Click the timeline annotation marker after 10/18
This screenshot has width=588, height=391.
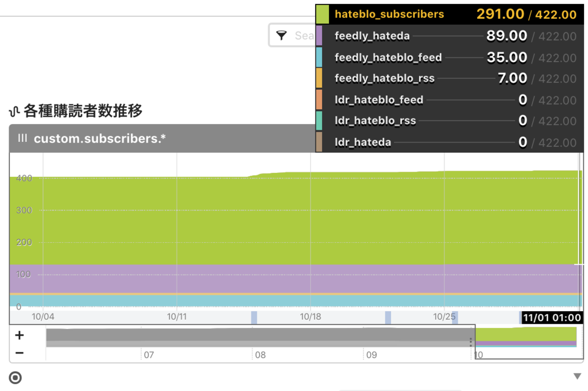point(388,318)
